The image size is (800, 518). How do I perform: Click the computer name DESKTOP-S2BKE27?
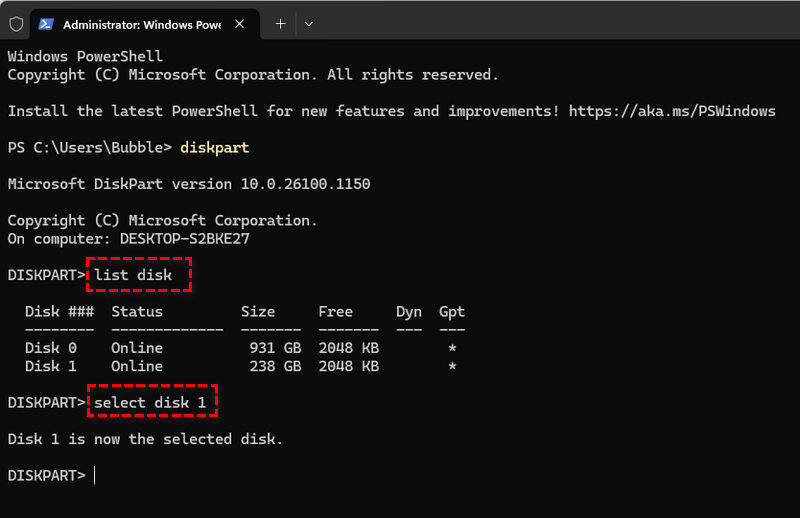184,238
